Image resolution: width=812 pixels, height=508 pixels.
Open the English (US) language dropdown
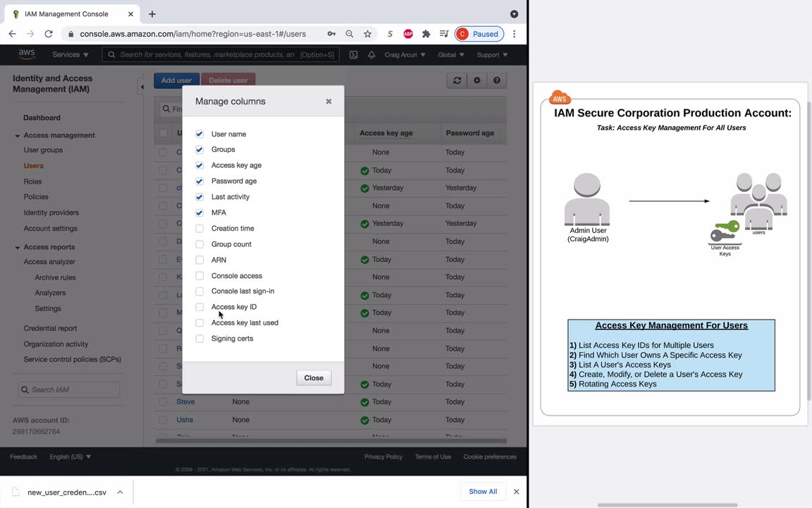tap(70, 456)
